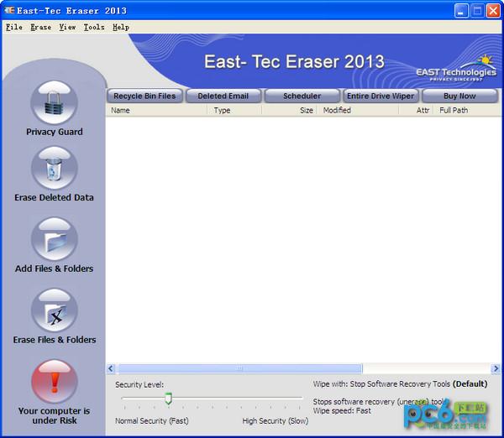Screen dimensions: 504x438
Task: Click the Add Files & Folders folder icon
Action: (55, 239)
